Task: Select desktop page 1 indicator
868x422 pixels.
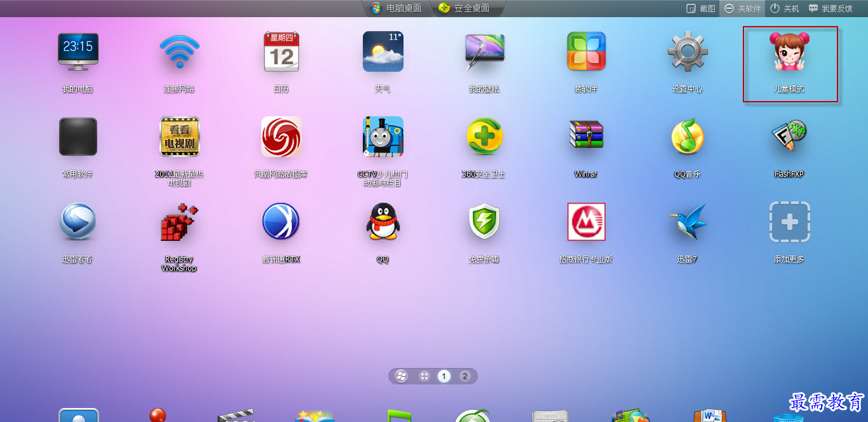Action: point(444,376)
